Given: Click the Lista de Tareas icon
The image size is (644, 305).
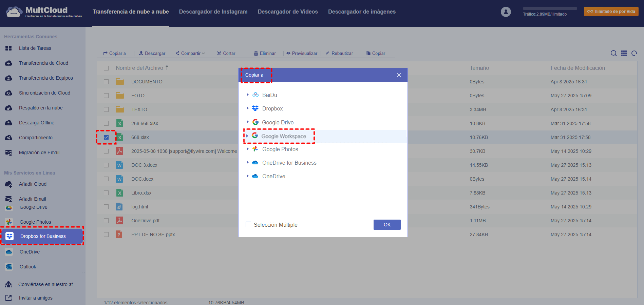Looking at the screenshot, I should coord(8,48).
